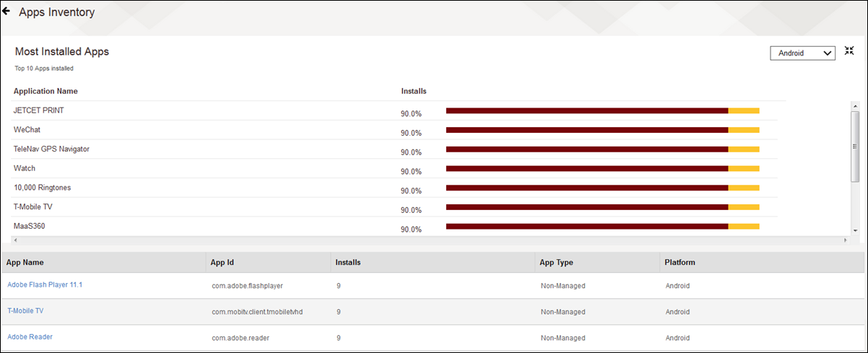
Task: Click the Installs chart column header
Action: pyautogui.click(x=414, y=91)
